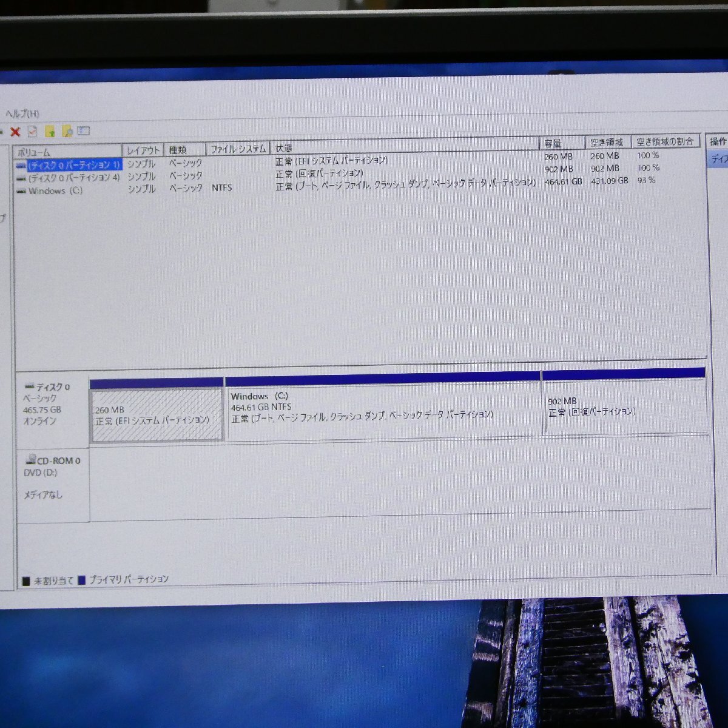This screenshot has width=728, height=728.
Task: Click NTFS file system cell of Windows (C:)
Action: click(222, 188)
